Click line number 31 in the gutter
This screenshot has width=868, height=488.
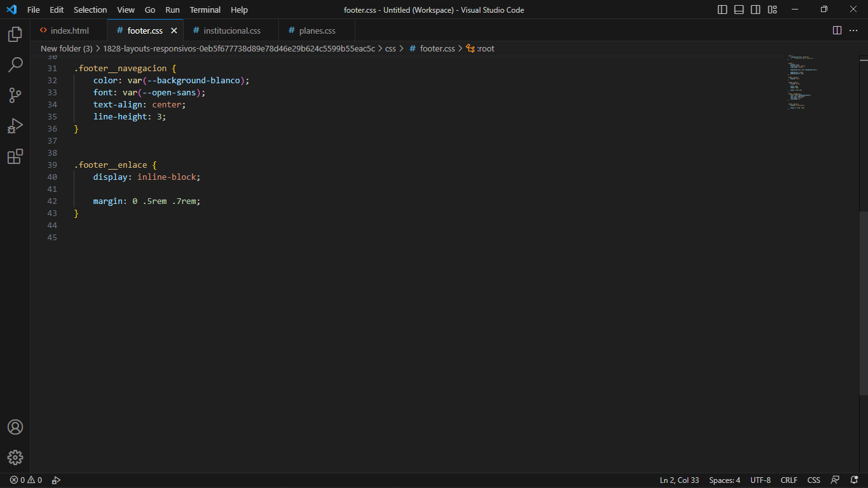(x=52, y=68)
